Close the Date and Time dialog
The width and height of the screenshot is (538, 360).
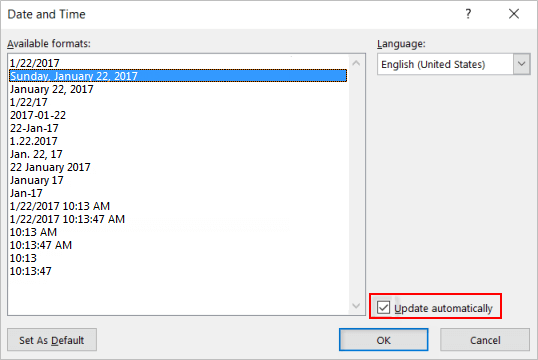coord(514,14)
